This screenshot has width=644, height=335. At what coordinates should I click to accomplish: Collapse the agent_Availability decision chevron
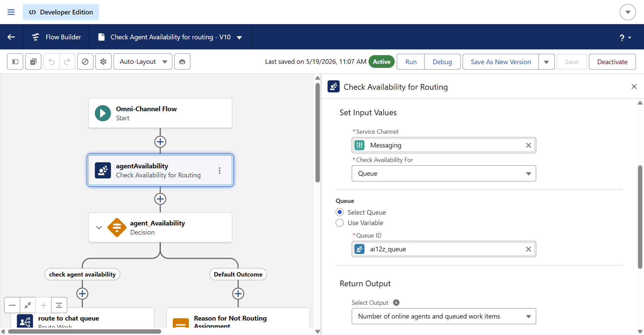coord(99,227)
